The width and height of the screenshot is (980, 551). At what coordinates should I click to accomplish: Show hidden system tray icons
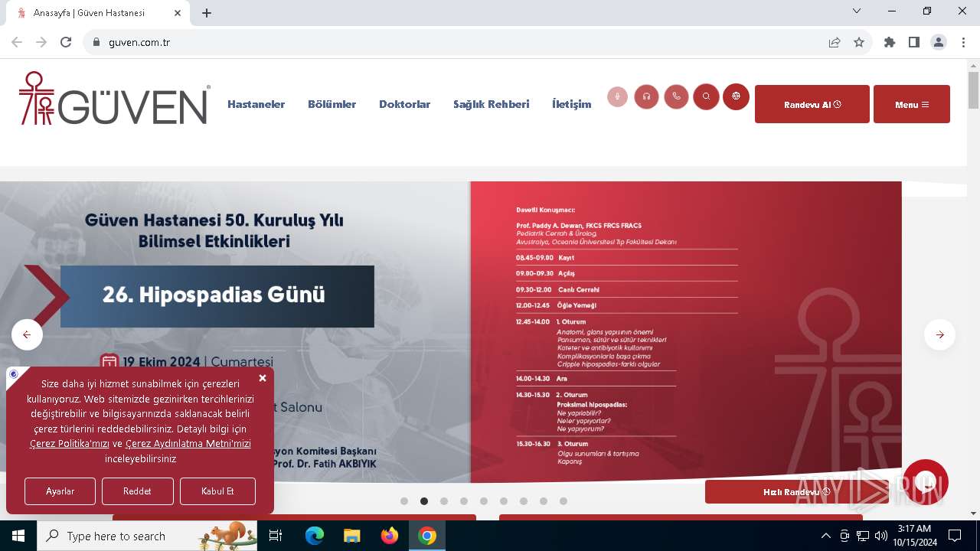(825, 536)
